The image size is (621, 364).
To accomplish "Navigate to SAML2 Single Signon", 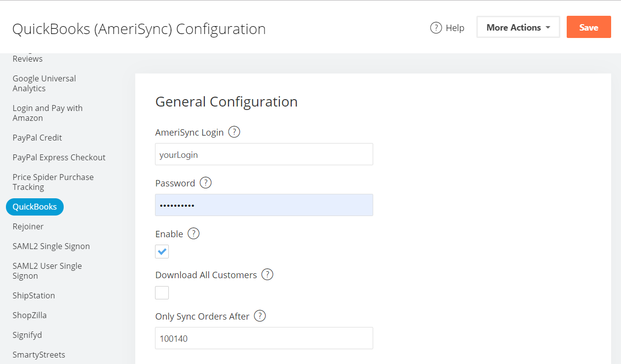I will (x=51, y=246).
